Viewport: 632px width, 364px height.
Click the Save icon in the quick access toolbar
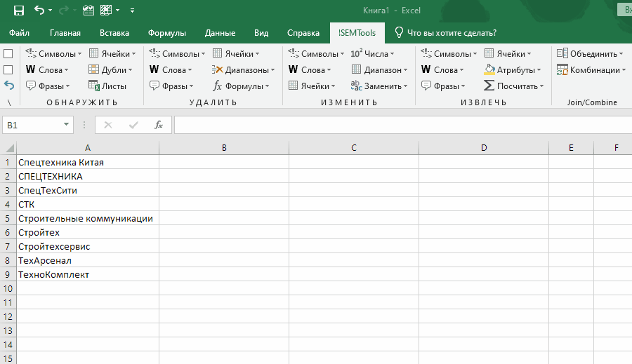click(18, 10)
